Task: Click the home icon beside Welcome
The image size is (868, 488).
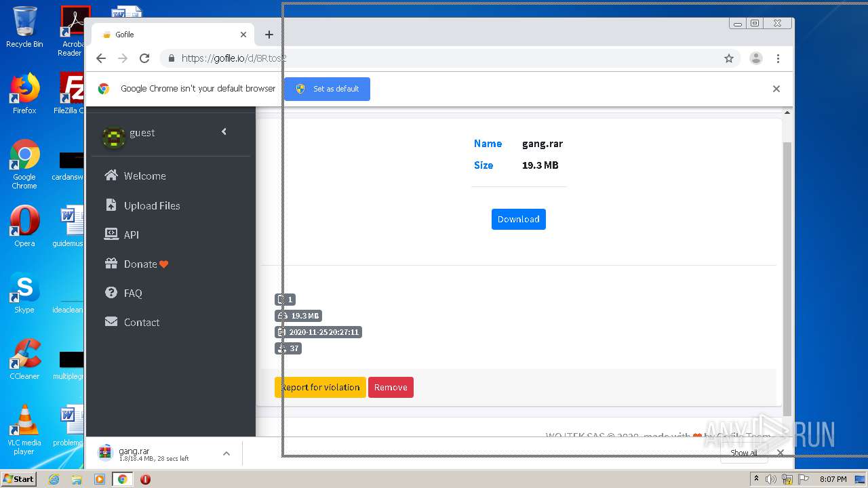Action: coord(111,176)
